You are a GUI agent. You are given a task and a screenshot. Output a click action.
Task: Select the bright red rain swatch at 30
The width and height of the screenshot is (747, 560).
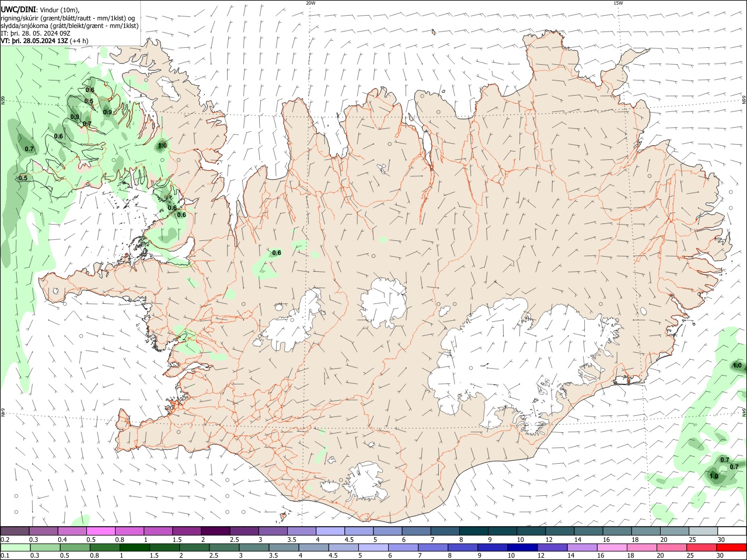tap(731, 548)
